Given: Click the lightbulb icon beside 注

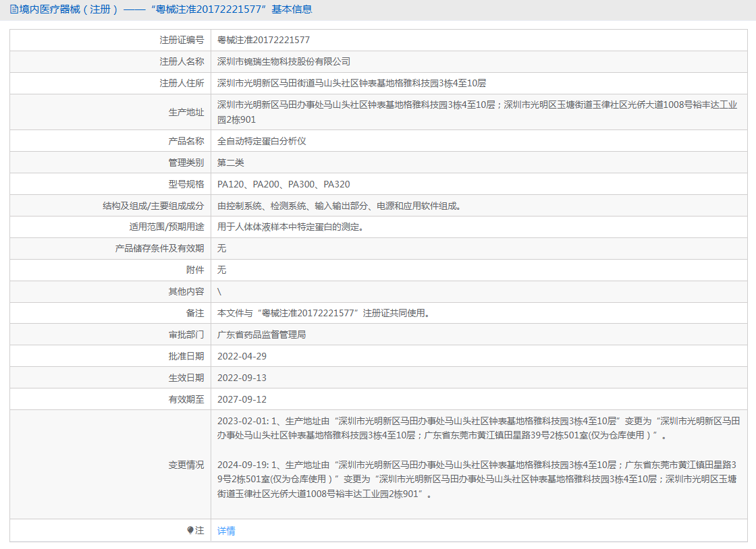Looking at the screenshot, I should (190, 530).
